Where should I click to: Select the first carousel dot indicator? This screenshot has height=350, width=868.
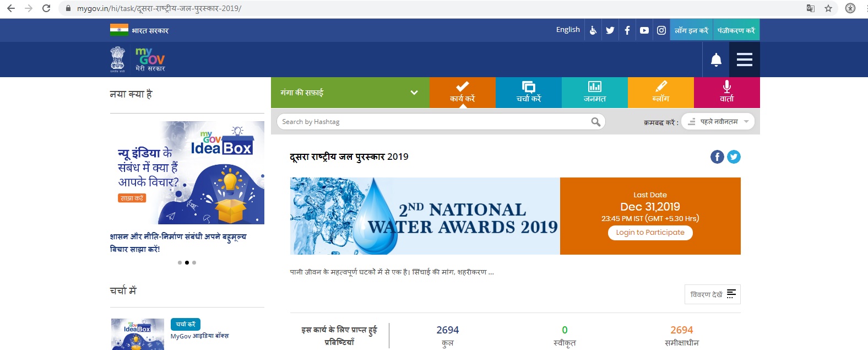pos(180,262)
